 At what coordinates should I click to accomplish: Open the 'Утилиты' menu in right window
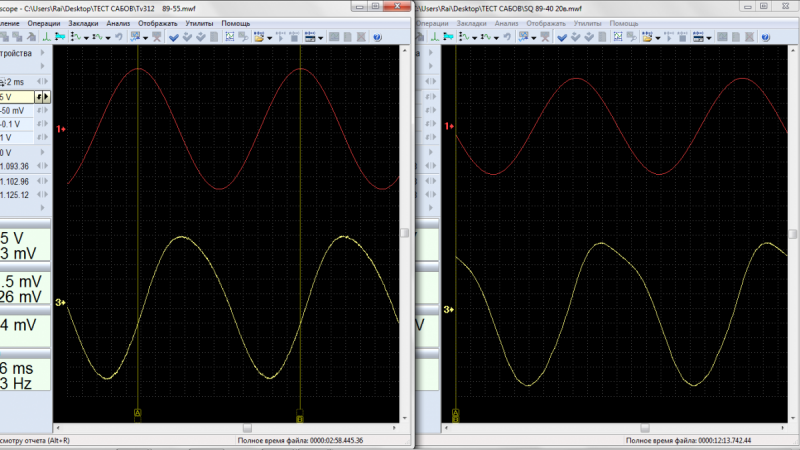(587, 23)
